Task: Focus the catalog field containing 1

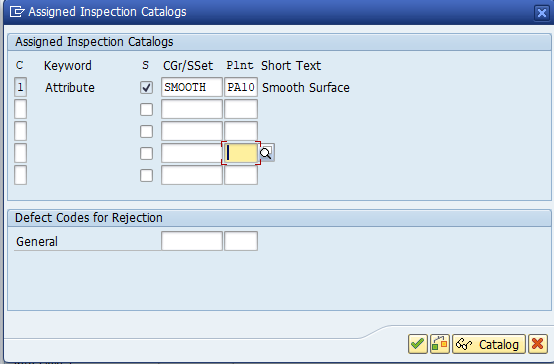Action: tap(20, 87)
